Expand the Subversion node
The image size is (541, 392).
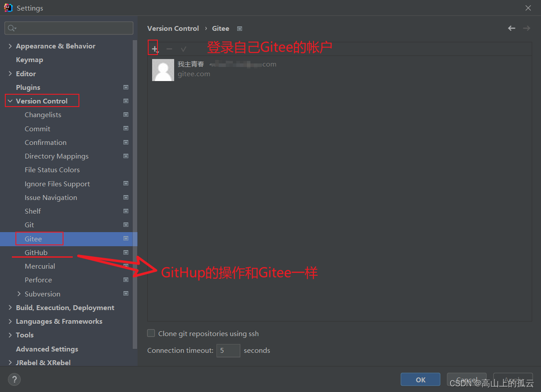(19, 294)
